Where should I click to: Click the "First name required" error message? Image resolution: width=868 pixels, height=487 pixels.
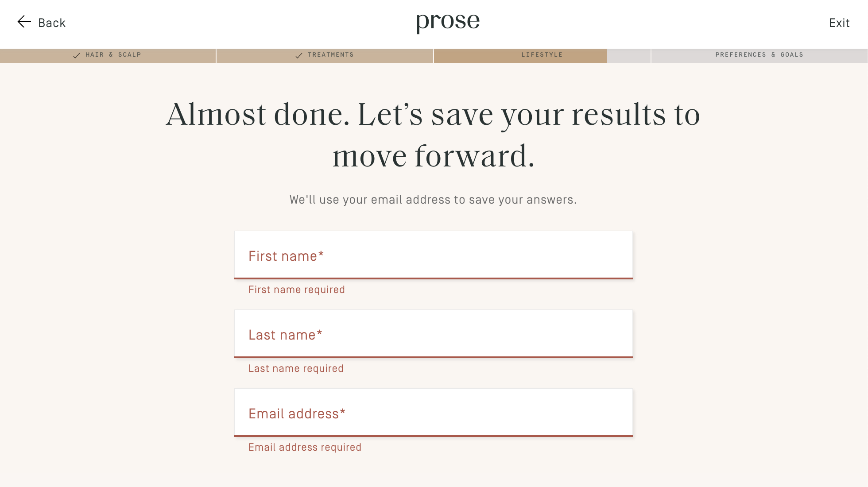(296, 290)
